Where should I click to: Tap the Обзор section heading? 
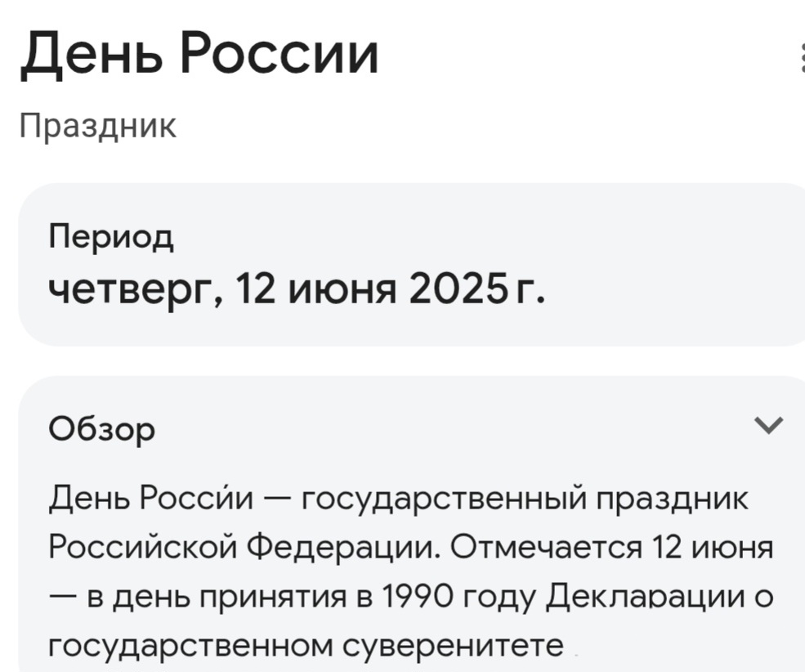(101, 428)
